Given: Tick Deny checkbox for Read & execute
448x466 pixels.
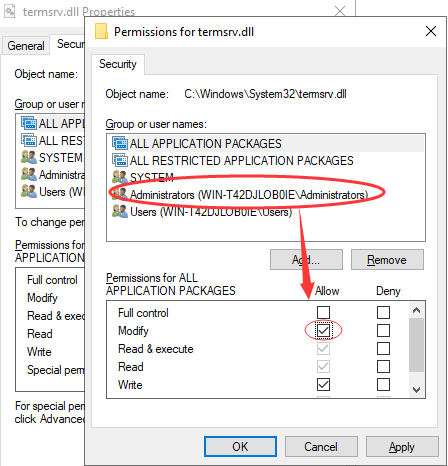Looking at the screenshot, I should pyautogui.click(x=383, y=348).
